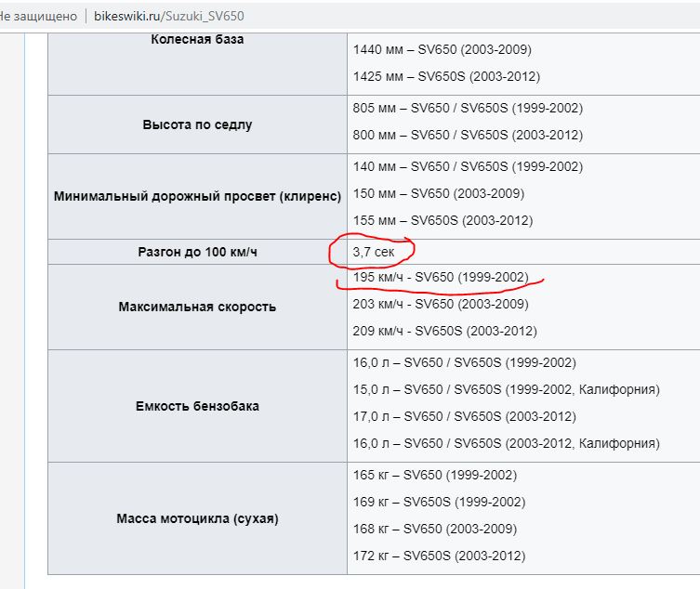Viewport: 700px width, 589px height.
Task: Click the 'Масса мотоцикла (сухая)' row header
Action: [x=197, y=517]
